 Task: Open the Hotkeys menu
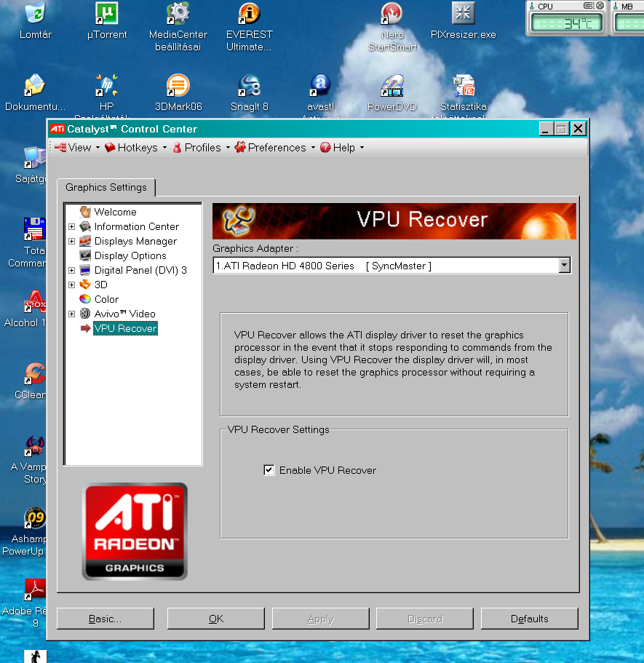click(136, 148)
